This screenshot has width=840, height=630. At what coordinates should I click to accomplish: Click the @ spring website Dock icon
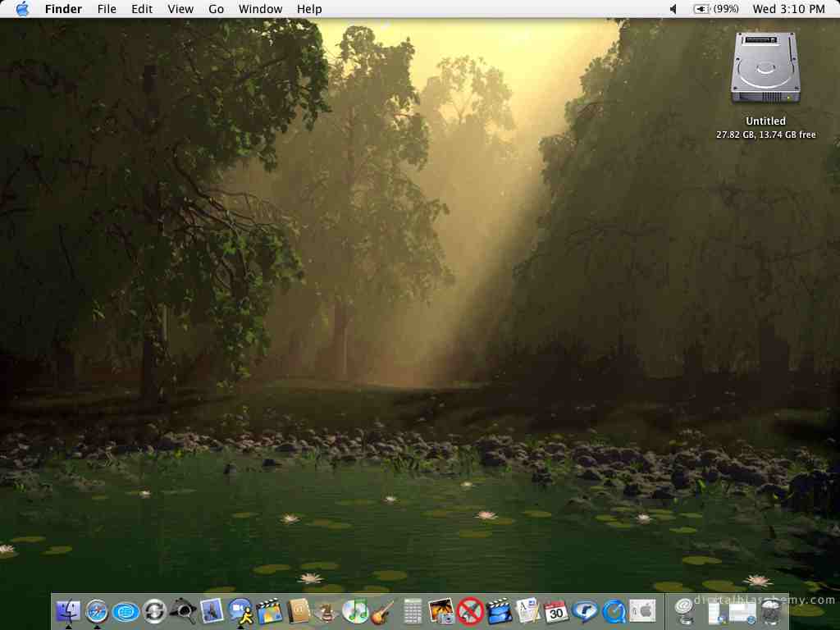click(x=685, y=611)
